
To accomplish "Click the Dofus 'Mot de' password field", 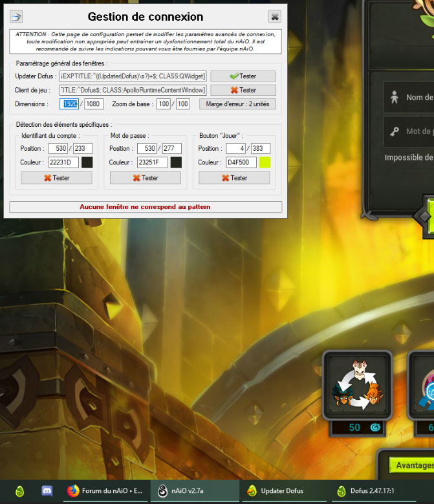I will coord(409,131).
